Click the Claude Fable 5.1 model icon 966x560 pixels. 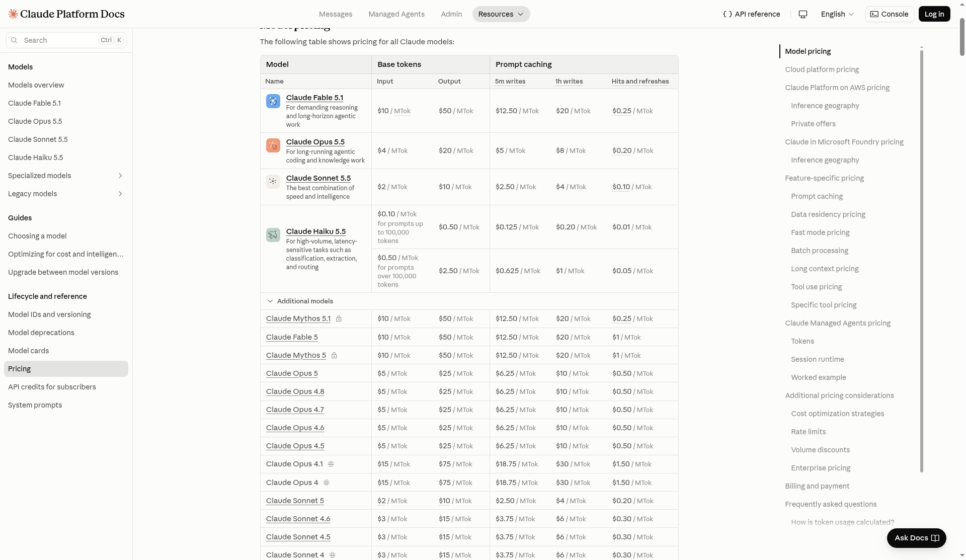coord(273,101)
